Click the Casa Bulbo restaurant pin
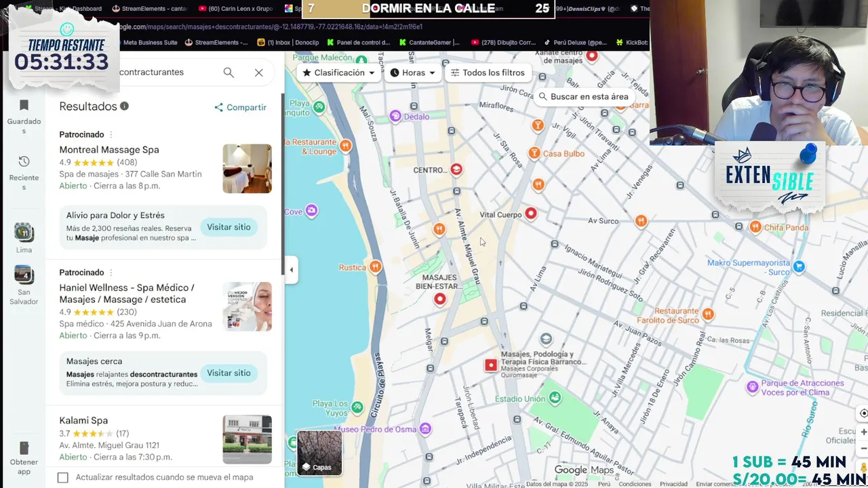868x488 pixels. pyautogui.click(x=534, y=153)
